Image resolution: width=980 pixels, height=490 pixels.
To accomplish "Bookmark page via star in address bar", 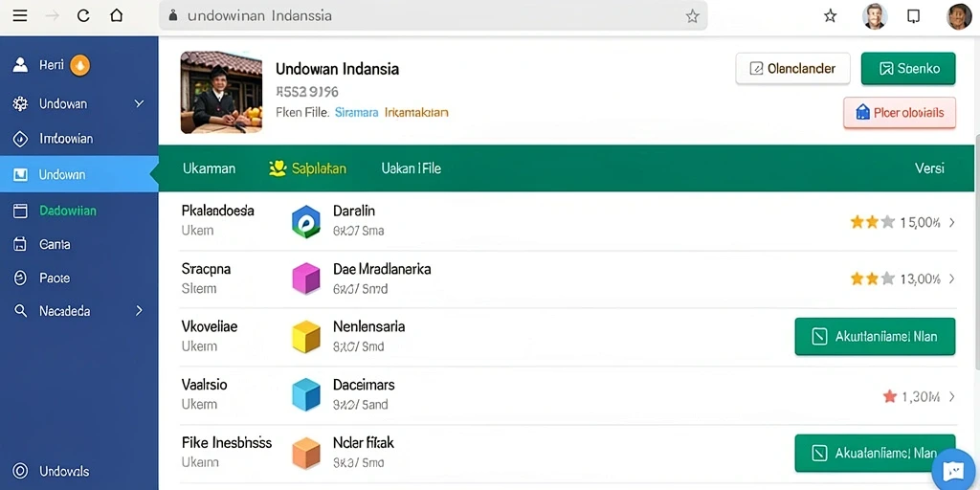I will 692,16.
